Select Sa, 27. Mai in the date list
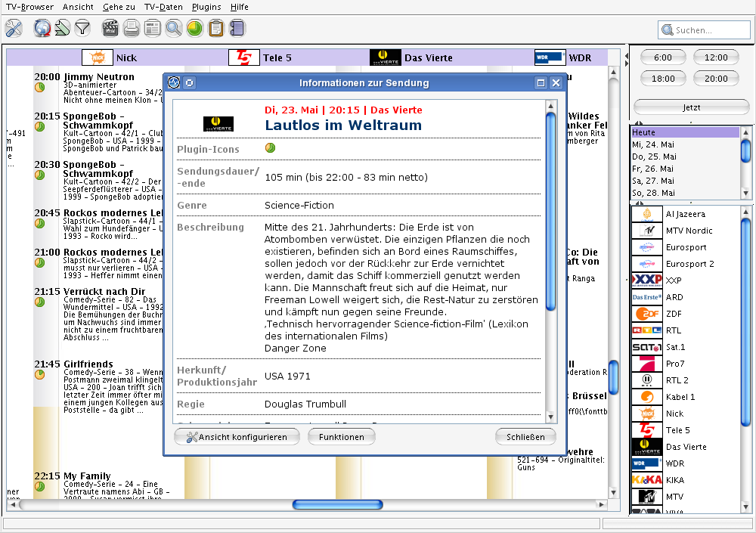Screen dimensions: 756x533 pos(685,181)
